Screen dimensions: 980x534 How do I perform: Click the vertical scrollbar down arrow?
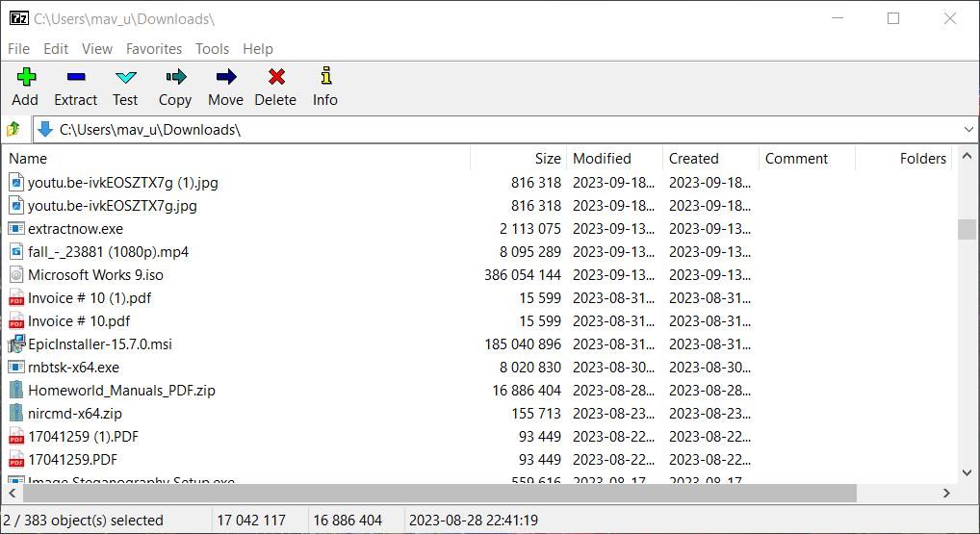(x=967, y=472)
